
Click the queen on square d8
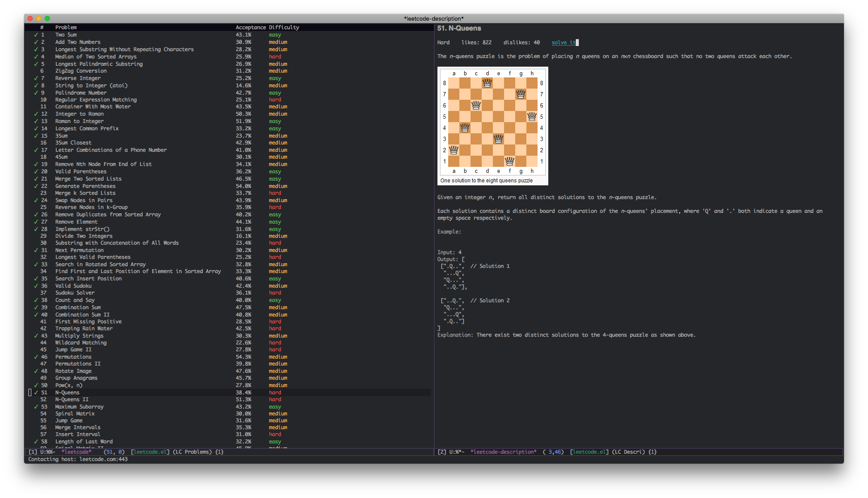(x=487, y=83)
